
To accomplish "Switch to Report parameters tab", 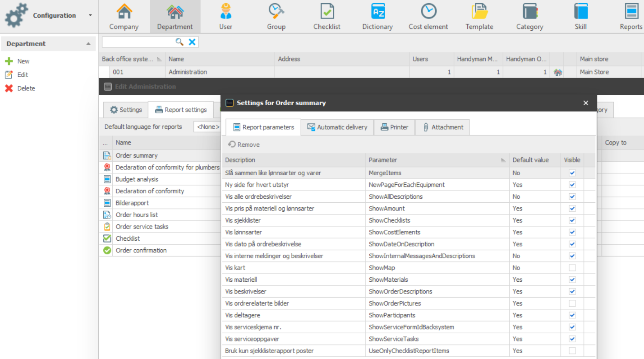I will click(x=263, y=127).
